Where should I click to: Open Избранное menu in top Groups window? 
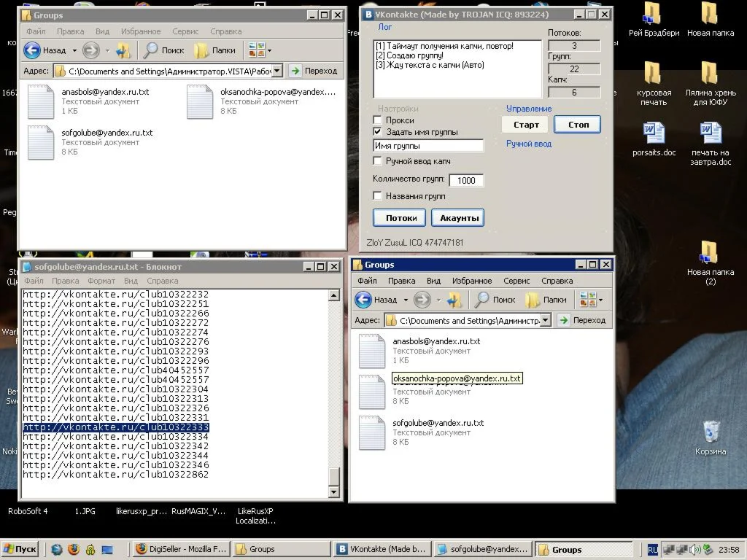tap(141, 31)
